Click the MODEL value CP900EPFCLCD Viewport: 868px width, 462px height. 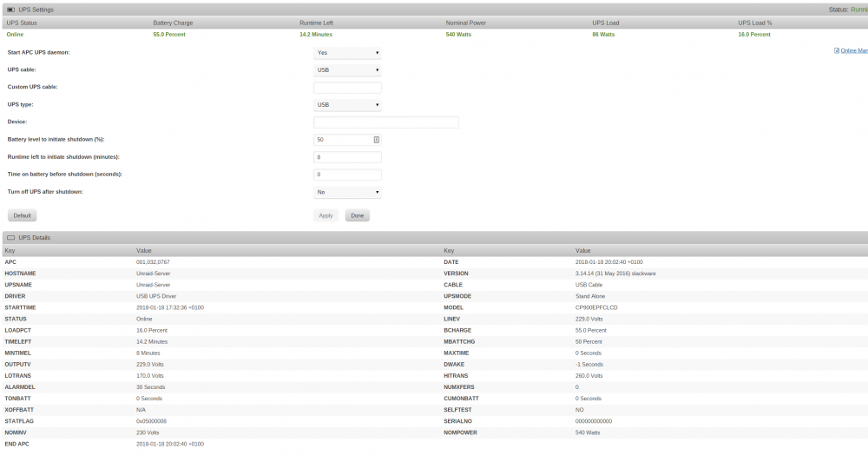pos(596,307)
